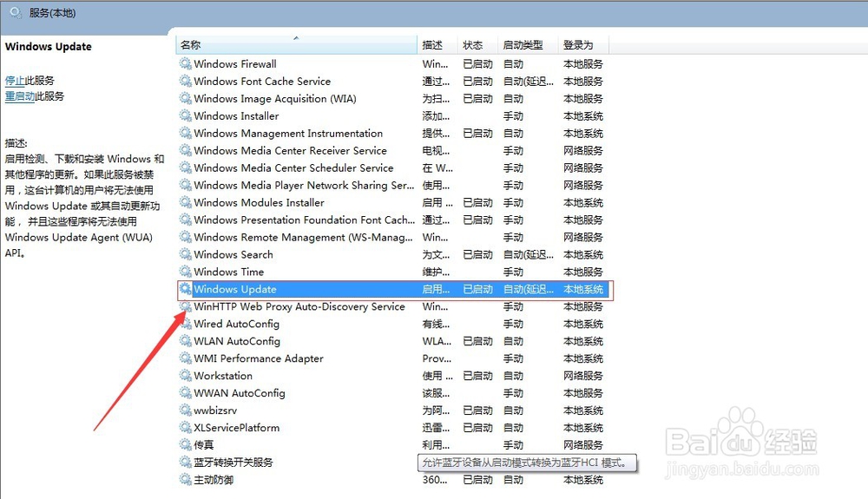
Task: Click 360... description of 主动防御 row
Action: click(x=435, y=480)
